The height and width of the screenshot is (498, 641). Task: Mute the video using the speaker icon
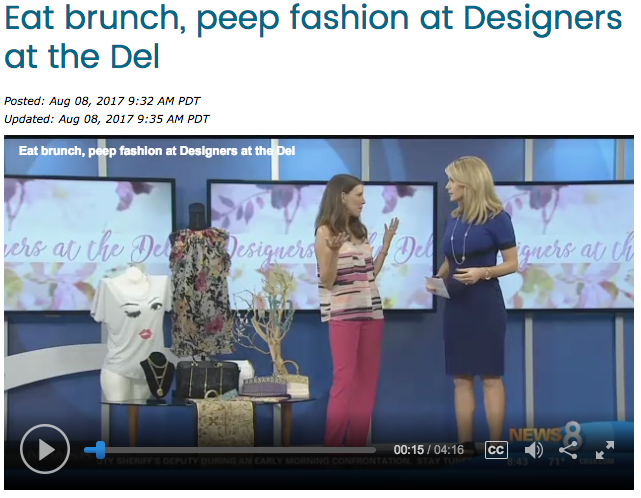533,450
